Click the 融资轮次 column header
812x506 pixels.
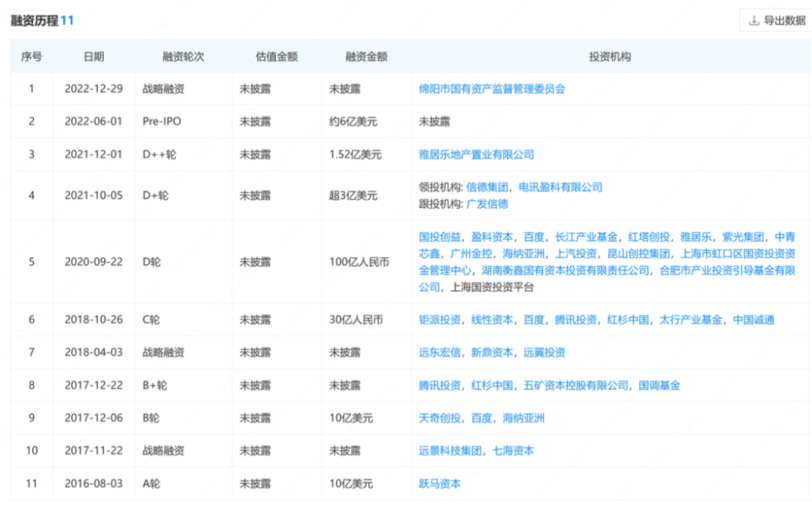coord(183,56)
